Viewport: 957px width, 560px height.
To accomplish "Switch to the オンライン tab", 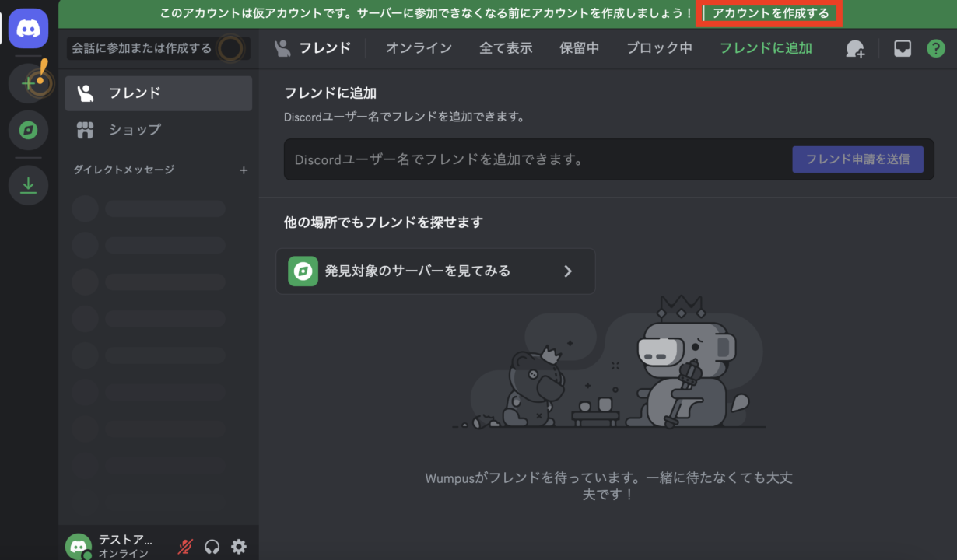I will coord(419,47).
